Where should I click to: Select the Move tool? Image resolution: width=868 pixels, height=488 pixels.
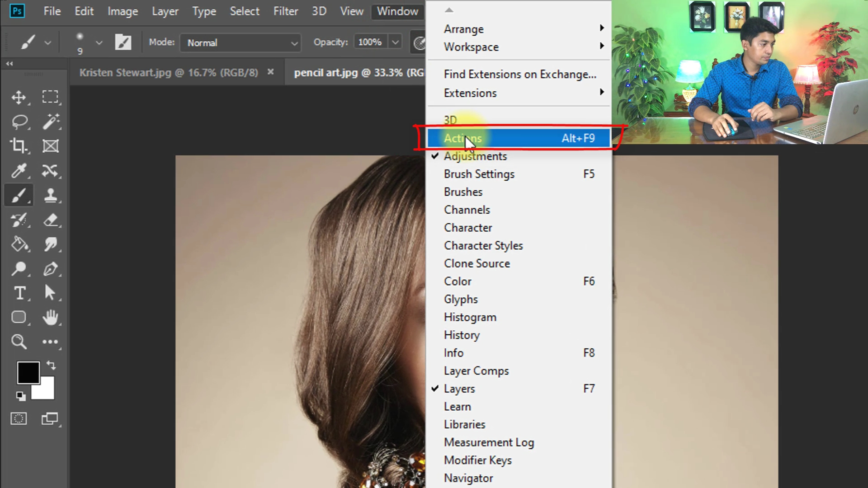point(19,97)
